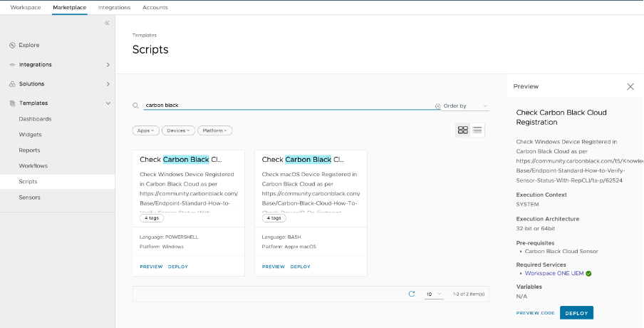Close the Preview panel
This screenshot has height=328, width=644.
click(630, 86)
